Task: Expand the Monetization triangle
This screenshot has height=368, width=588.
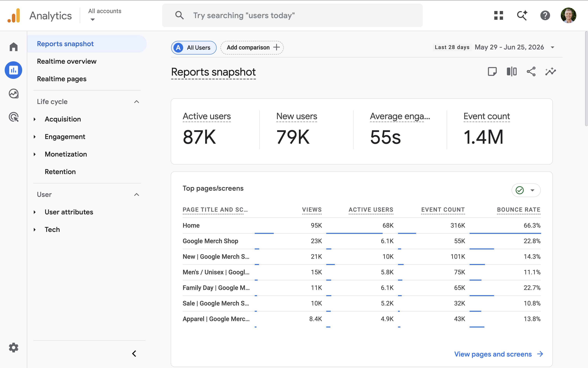Action: 35,154
